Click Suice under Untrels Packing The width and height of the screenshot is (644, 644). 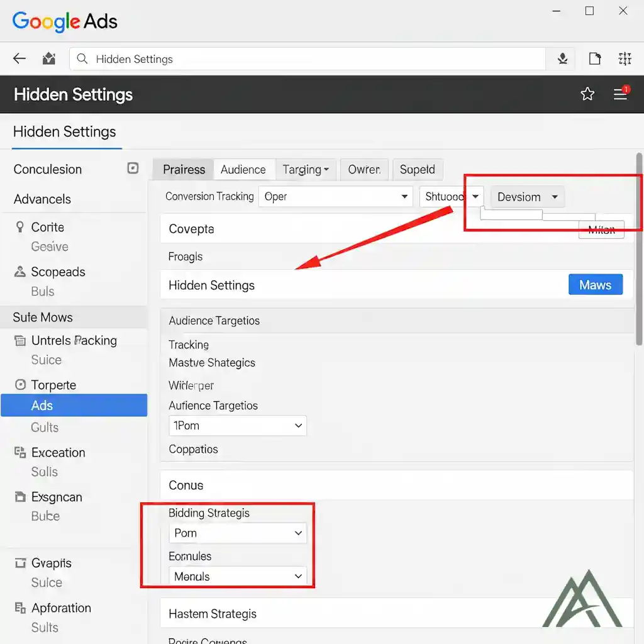(x=47, y=360)
